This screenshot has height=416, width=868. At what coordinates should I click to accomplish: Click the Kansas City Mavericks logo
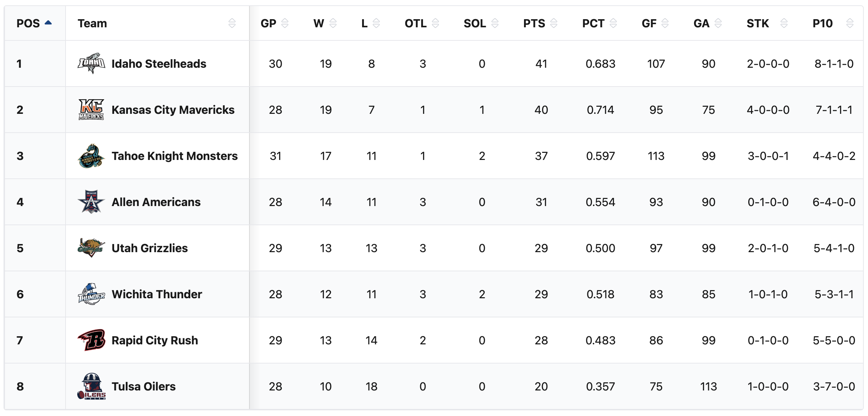91,110
